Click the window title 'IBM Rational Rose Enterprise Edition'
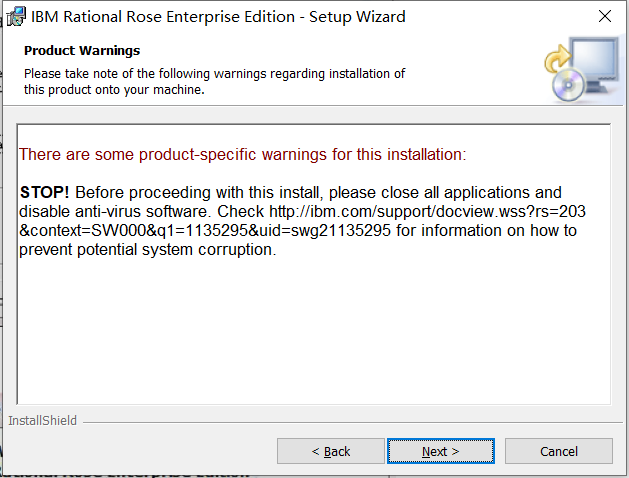 click(163, 17)
